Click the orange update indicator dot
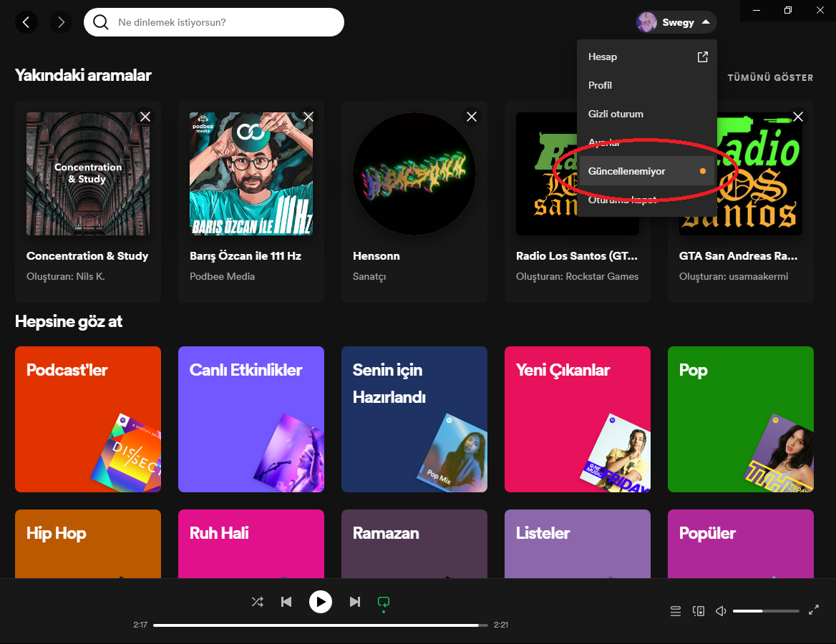The width and height of the screenshot is (836, 644). (x=703, y=171)
